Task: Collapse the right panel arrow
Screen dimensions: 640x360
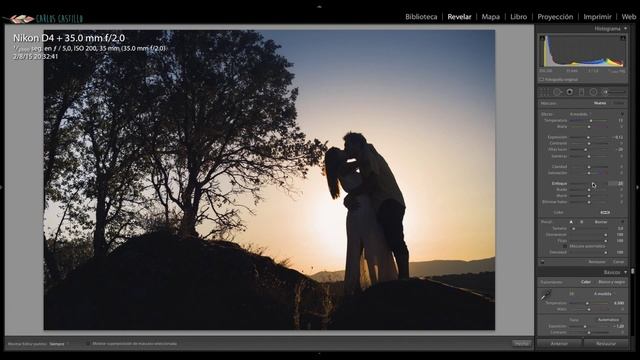Action: (x=638, y=187)
